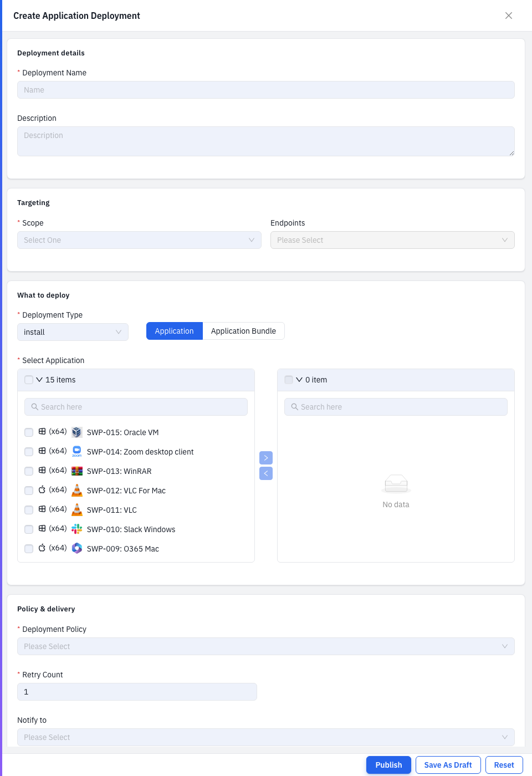
Task: Click the Publish button
Action: (x=388, y=765)
